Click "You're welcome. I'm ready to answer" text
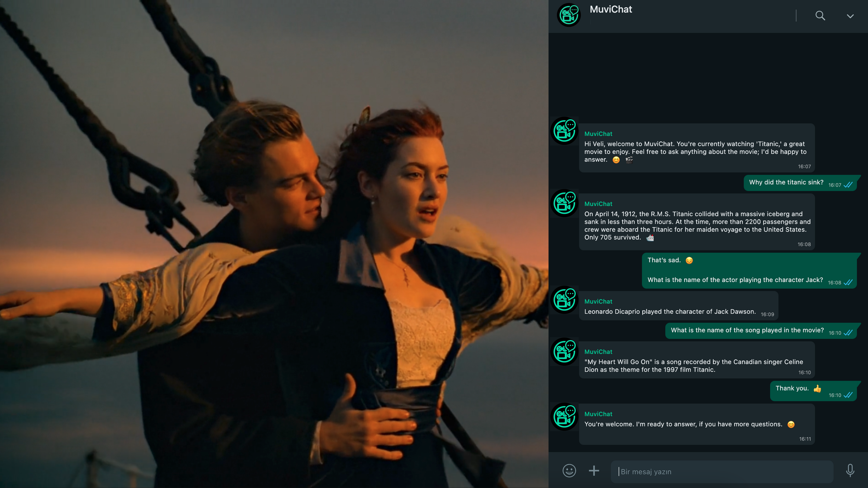This screenshot has width=868, height=488. [x=683, y=424]
